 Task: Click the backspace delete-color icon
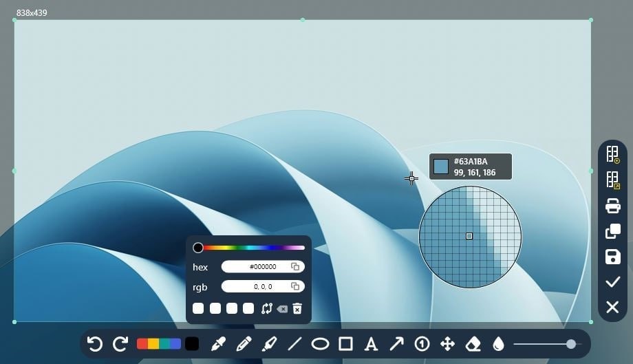click(282, 309)
